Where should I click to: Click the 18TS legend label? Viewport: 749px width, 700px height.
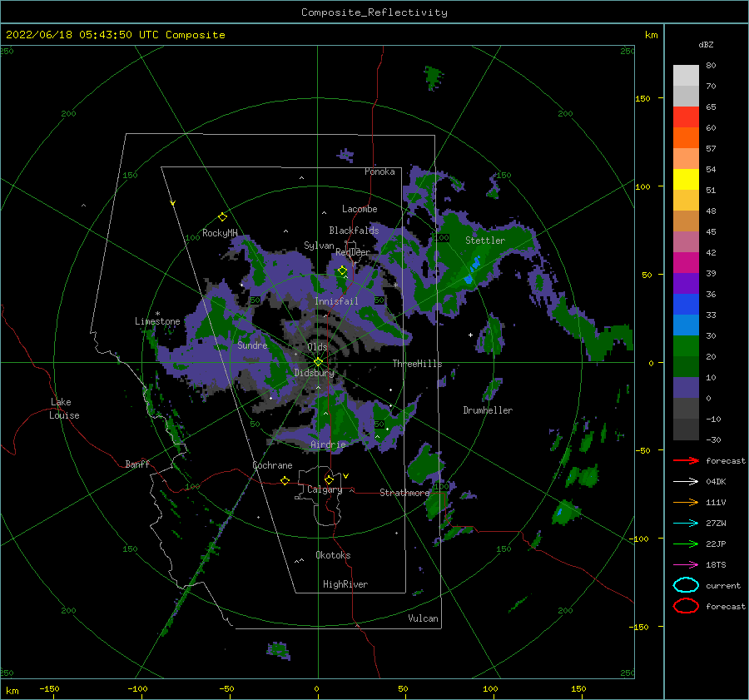716,565
